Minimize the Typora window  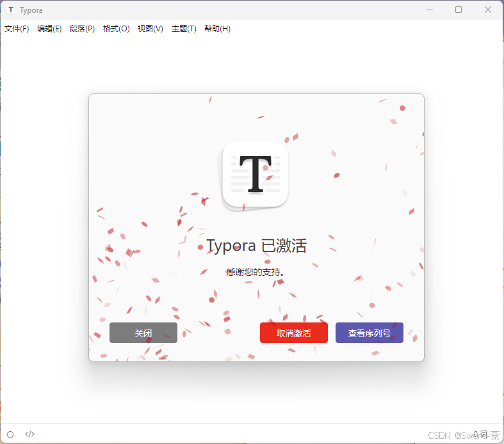coord(430,10)
